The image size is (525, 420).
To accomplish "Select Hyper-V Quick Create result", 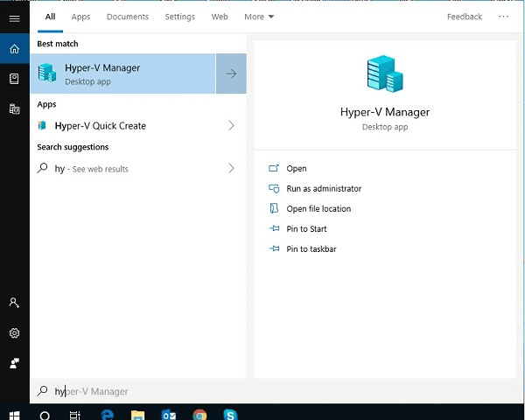I will pyautogui.click(x=138, y=126).
